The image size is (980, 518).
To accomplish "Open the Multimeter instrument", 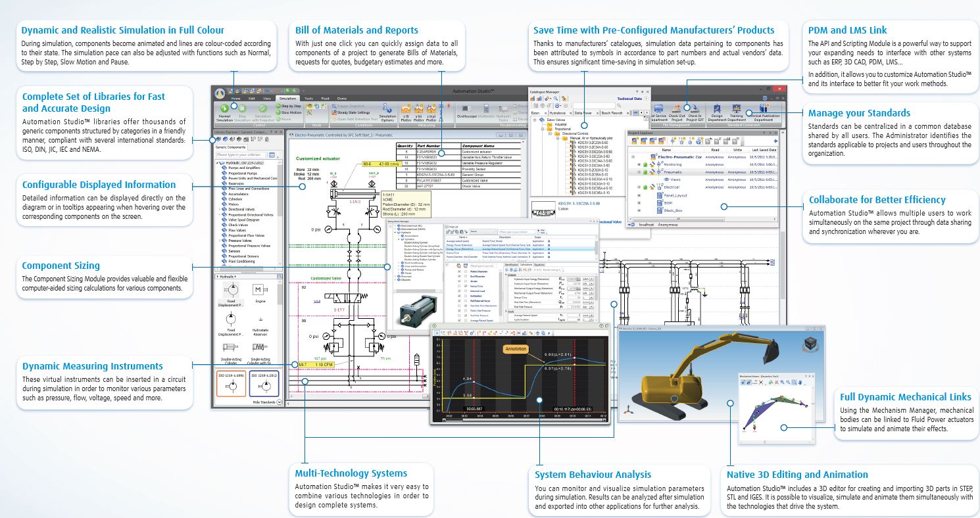I will (x=485, y=112).
